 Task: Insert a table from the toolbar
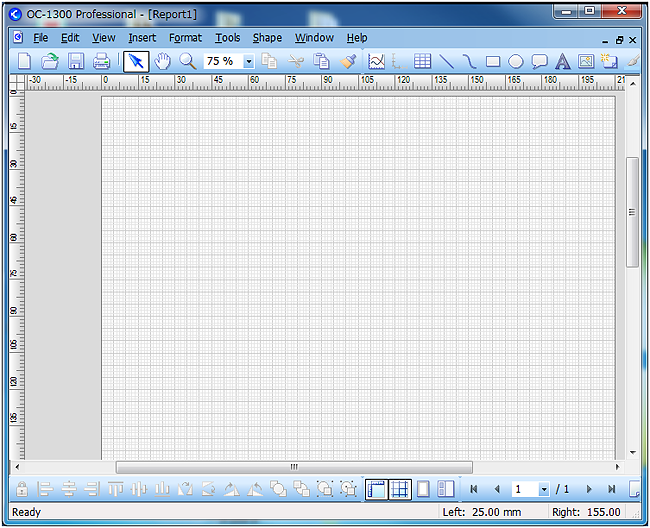click(x=423, y=62)
